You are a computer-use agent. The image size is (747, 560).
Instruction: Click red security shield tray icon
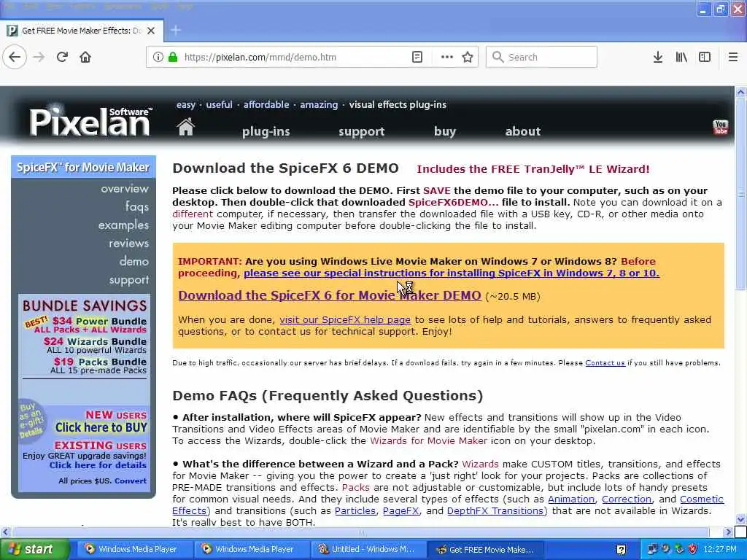tap(692, 549)
